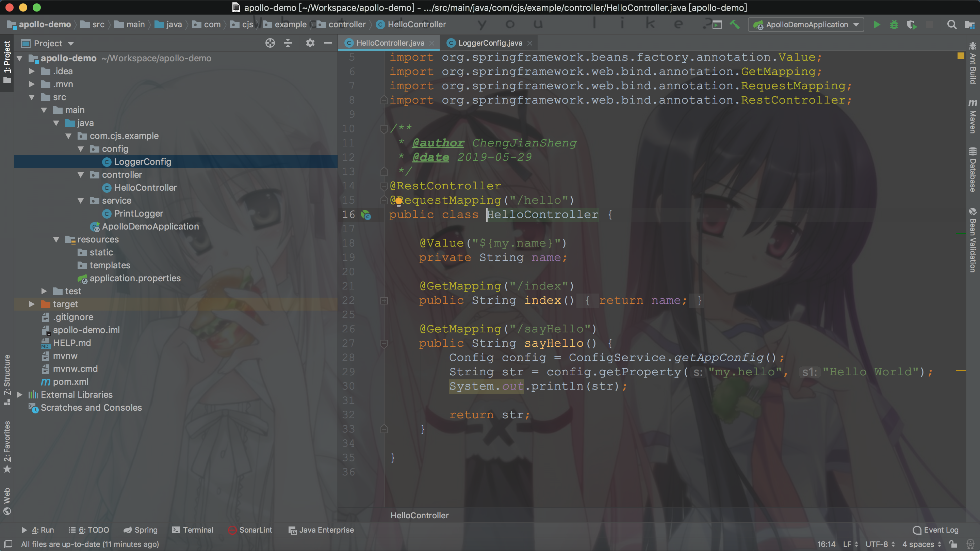980x551 pixels.
Task: Toggle the Structure tool window
Action: coord(7,380)
